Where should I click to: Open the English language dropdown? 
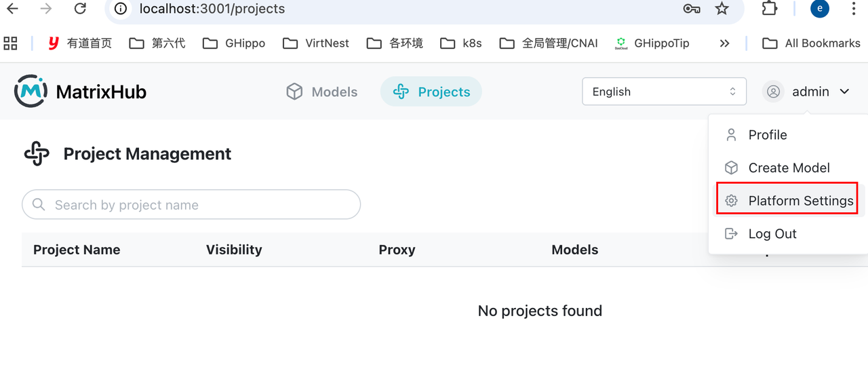[x=664, y=92]
